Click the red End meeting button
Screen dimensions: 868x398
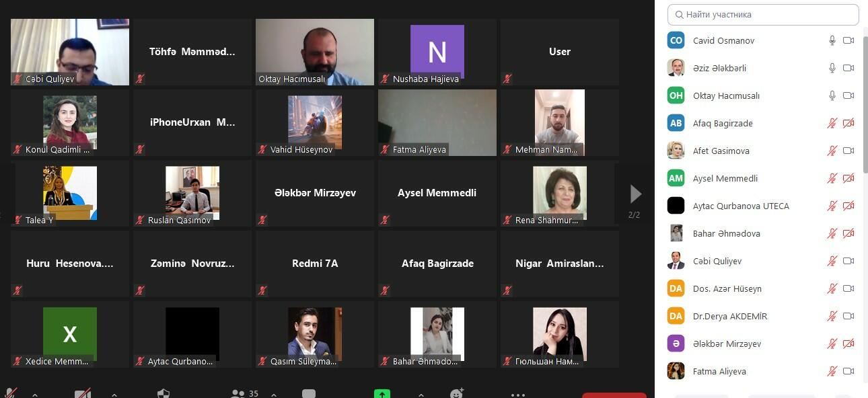point(614,395)
